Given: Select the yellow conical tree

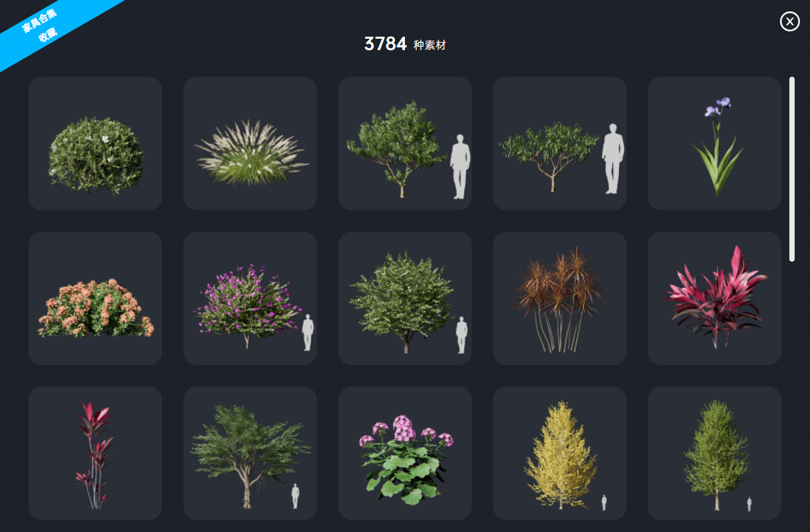Looking at the screenshot, I should tap(559, 453).
